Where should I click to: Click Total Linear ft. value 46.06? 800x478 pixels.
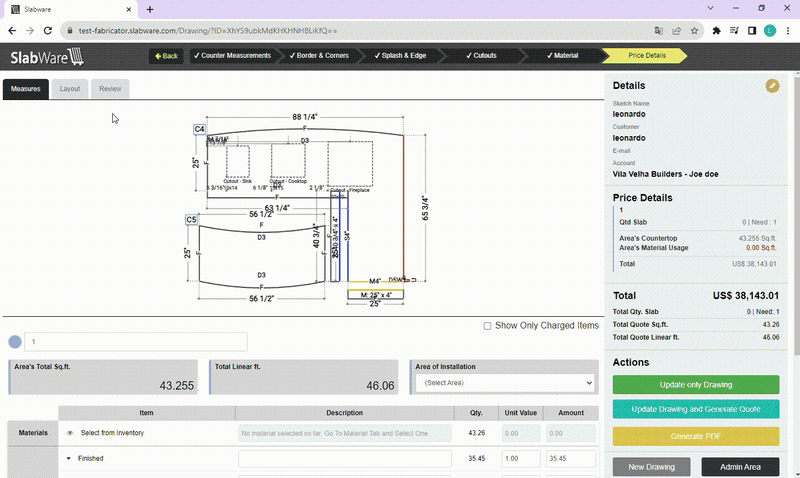coord(380,386)
